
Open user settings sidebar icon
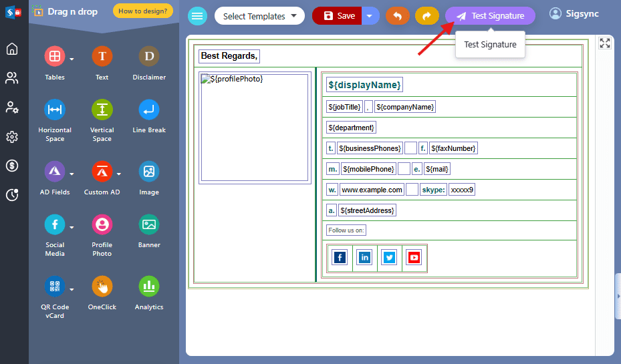tap(12, 108)
